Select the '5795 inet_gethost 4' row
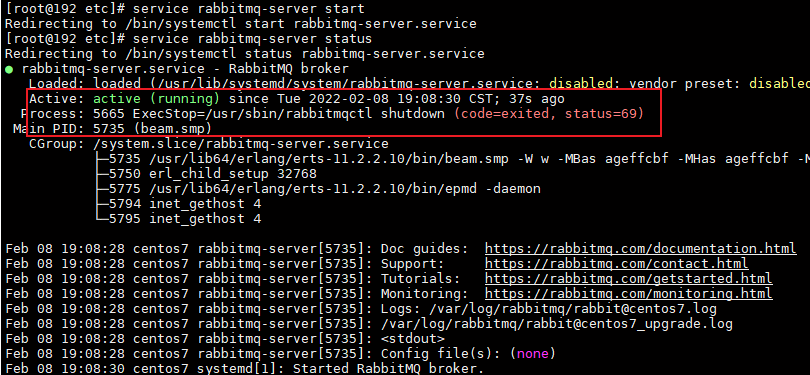This screenshot has height=375, width=810. point(178,219)
